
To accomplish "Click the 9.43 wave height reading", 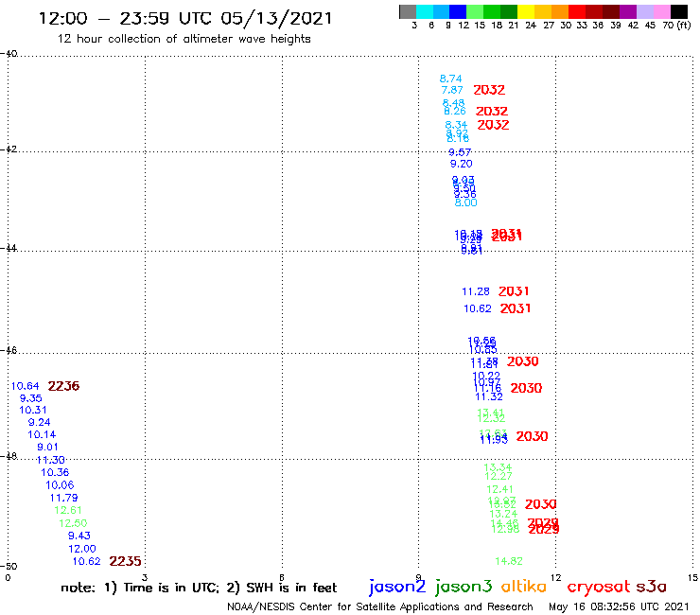I will (79, 536).
